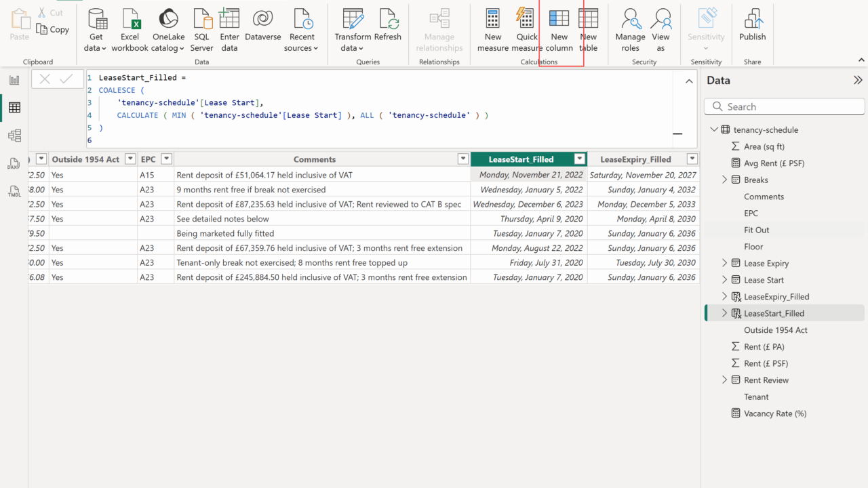Collapse the Data pane with double chevron
The width and height of the screenshot is (868, 488).
coord(857,80)
